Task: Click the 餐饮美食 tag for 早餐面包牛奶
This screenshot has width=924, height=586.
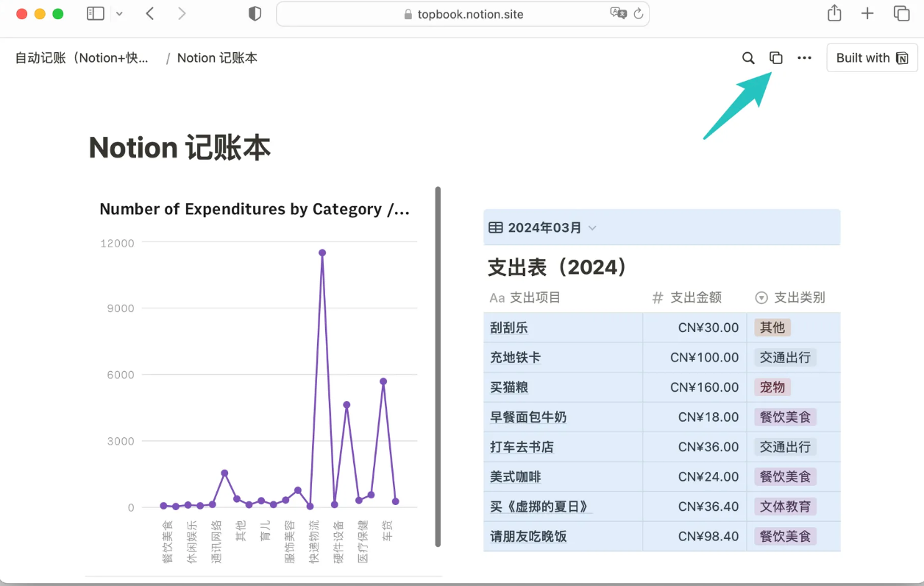Action: 785,417
